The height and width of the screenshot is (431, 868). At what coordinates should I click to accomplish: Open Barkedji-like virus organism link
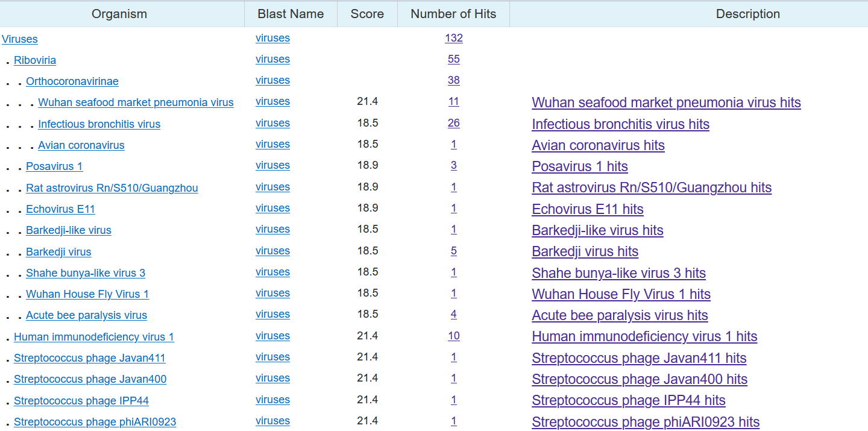[x=69, y=230]
